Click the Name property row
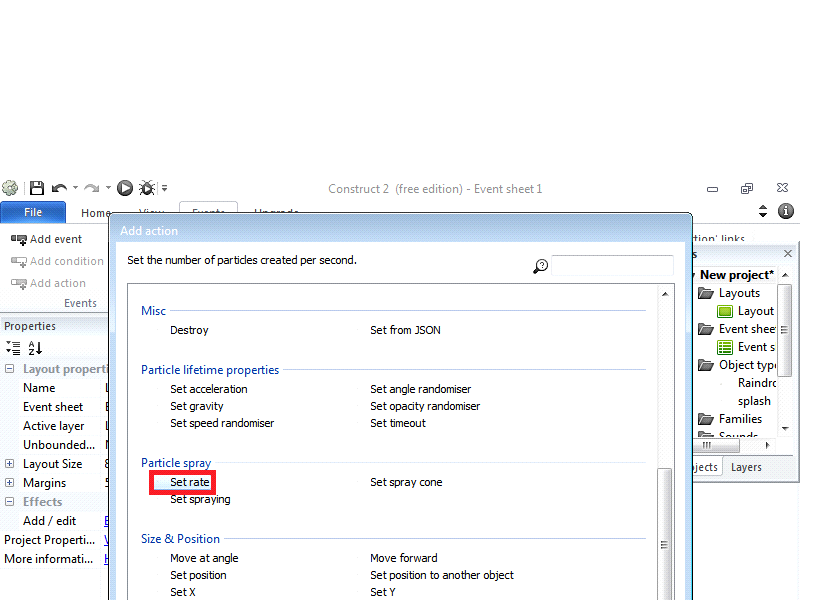819x600 pixels. click(54, 388)
